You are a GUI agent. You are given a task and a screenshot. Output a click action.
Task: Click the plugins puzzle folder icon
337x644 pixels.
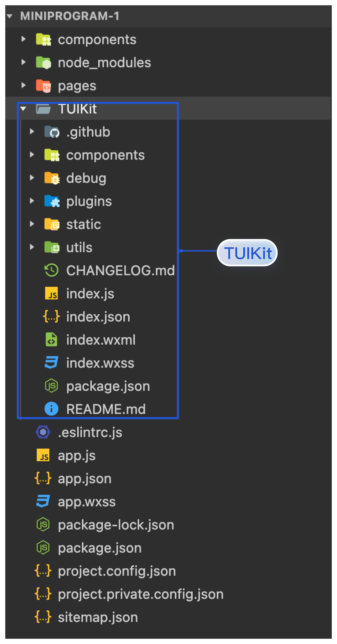click(52, 201)
